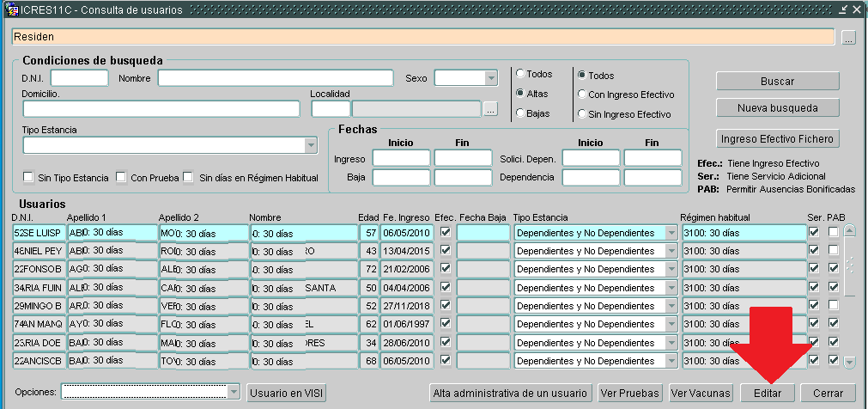
Task: Tick the Con Prueba checkbox
Action: (x=121, y=178)
